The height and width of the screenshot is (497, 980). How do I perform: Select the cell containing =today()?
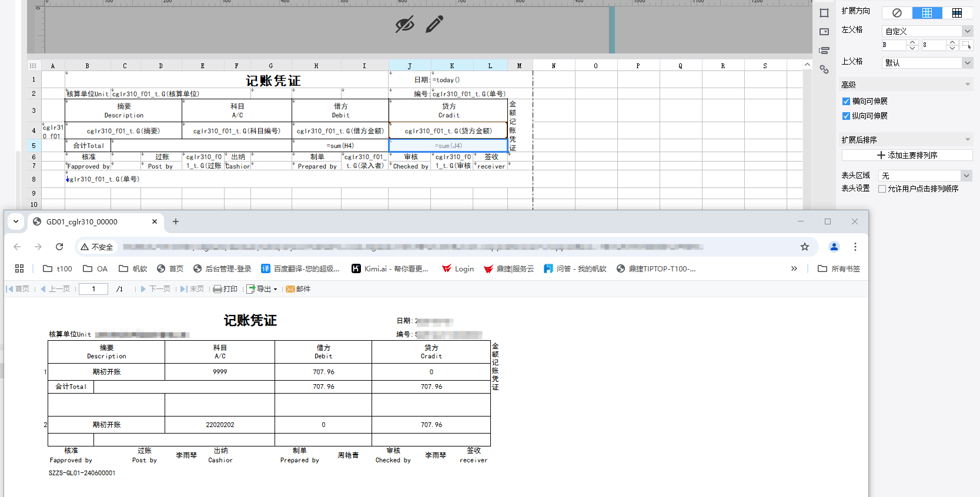469,80
